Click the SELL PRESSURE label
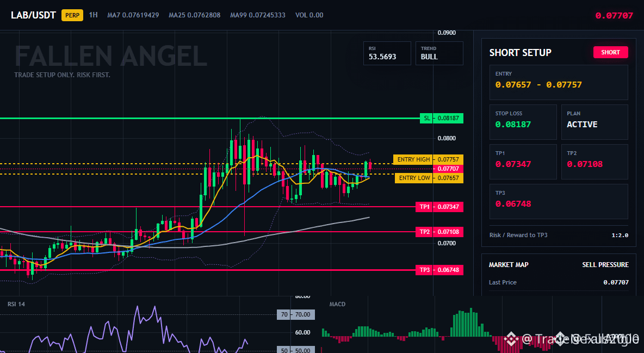This screenshot has width=644, height=353. click(x=605, y=265)
